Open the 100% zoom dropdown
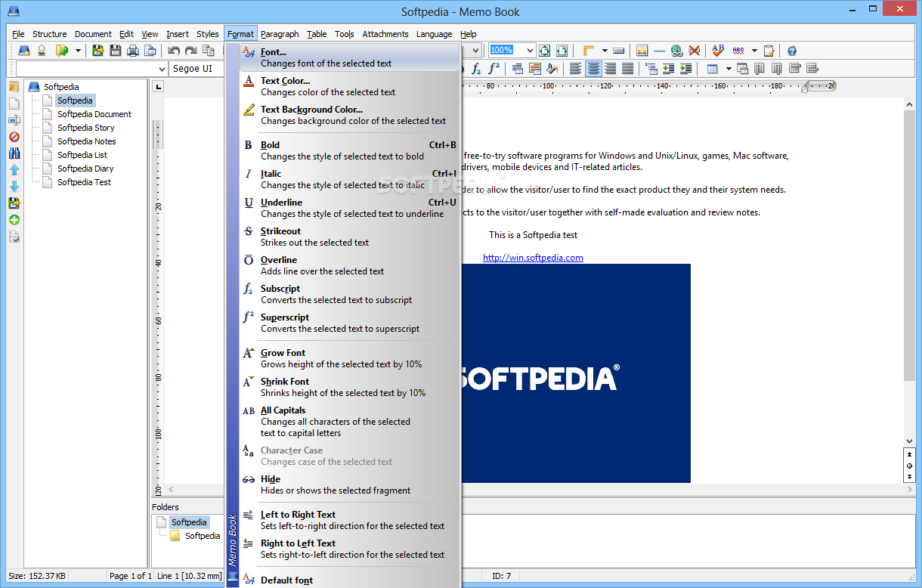The width and height of the screenshot is (922, 588). pos(529,51)
